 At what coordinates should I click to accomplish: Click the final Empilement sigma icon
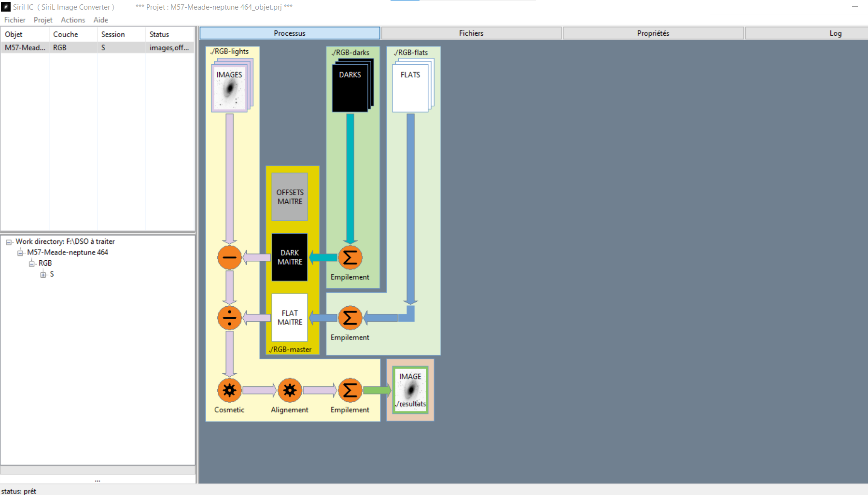coord(350,390)
